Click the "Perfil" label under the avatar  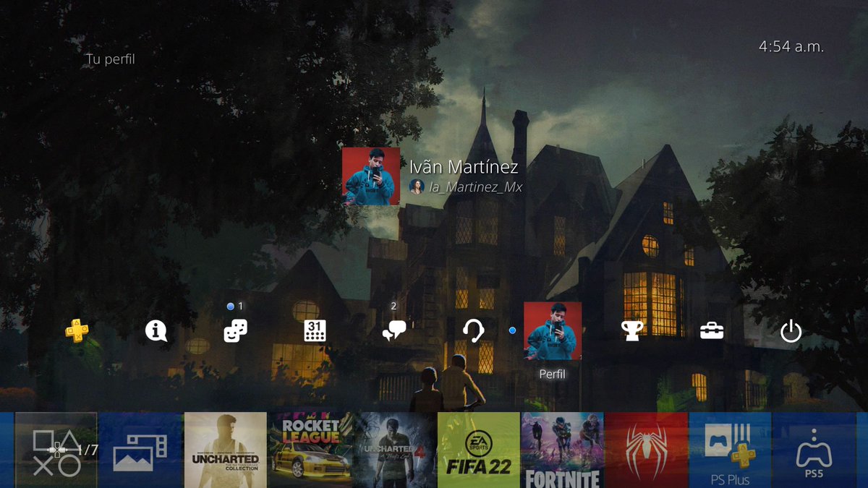pos(553,374)
